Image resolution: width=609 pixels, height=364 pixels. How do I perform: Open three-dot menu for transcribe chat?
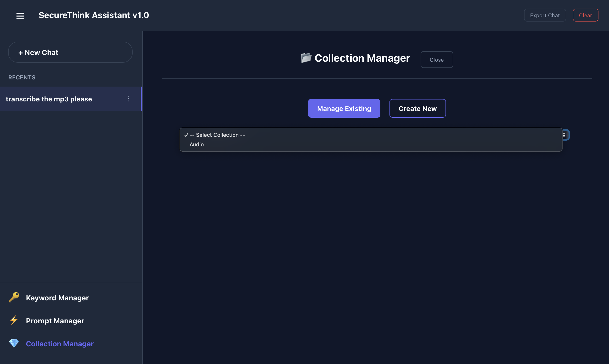(x=128, y=99)
